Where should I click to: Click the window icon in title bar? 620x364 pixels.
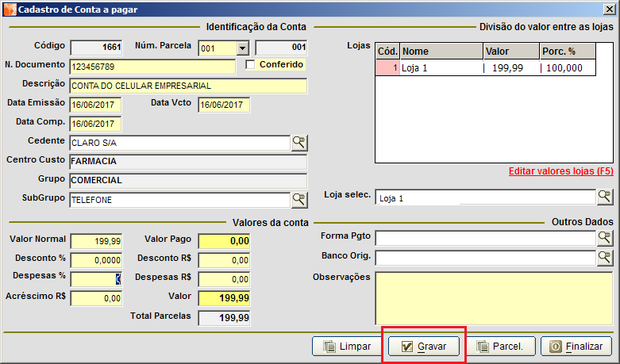tap(8, 8)
